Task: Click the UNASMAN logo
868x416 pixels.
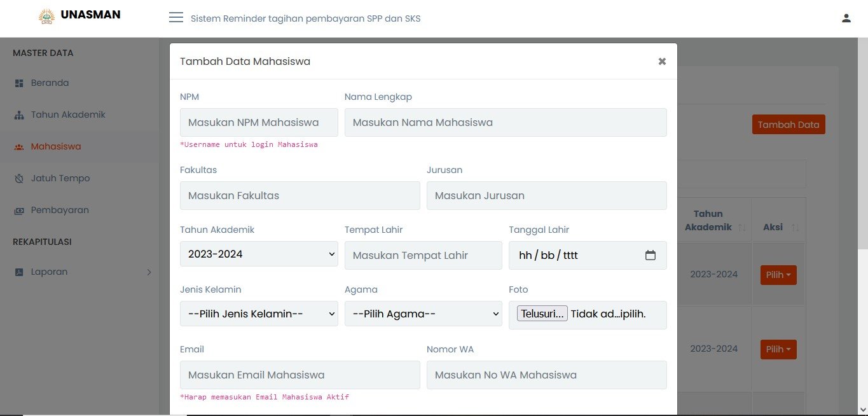Action: tap(46, 16)
